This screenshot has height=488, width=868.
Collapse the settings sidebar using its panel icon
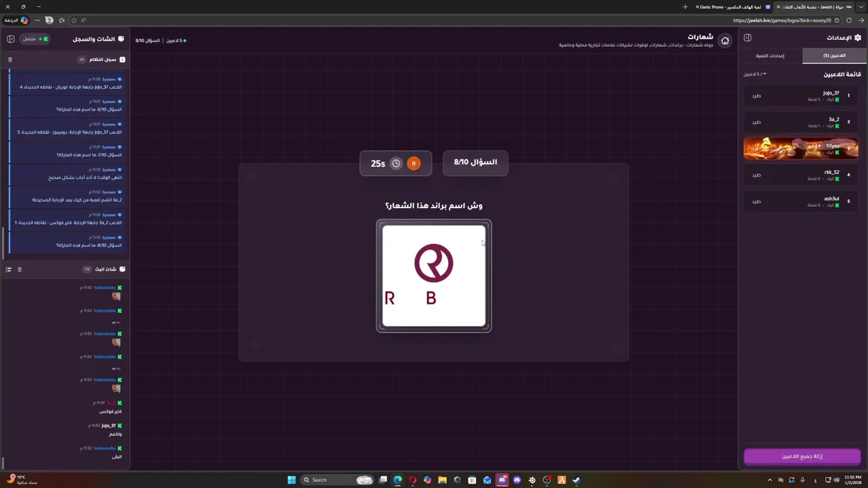click(x=747, y=38)
